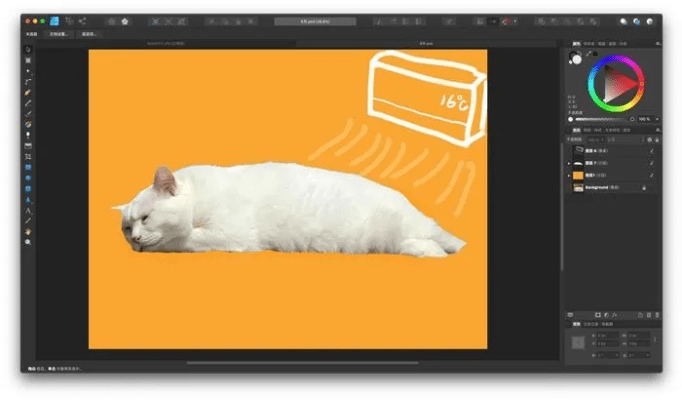
Task: Toggle visibility checkmark of top pixel layer
Action: point(652,151)
